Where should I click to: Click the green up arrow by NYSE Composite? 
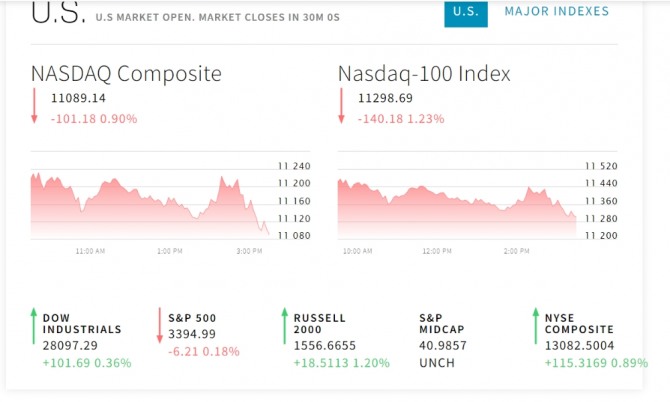[x=534, y=325]
